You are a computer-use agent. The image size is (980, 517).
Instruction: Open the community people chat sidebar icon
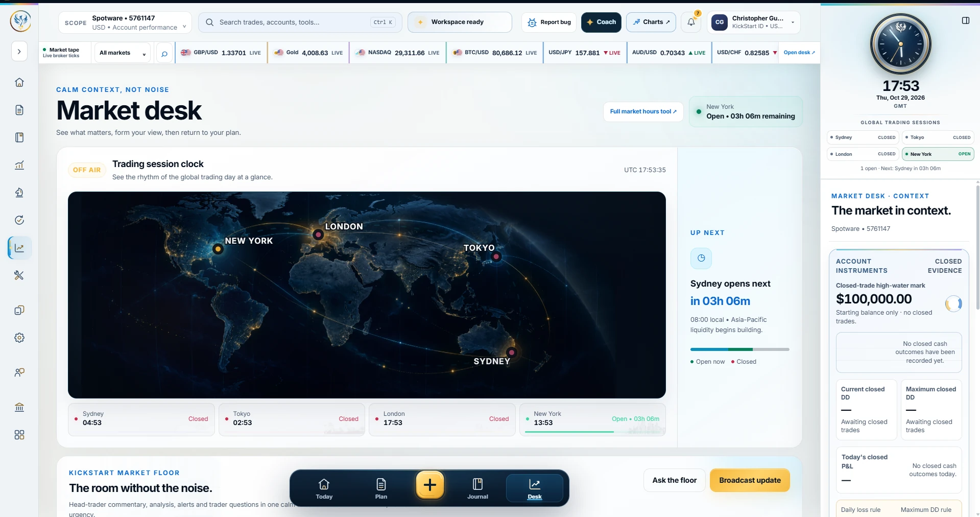[x=19, y=372]
